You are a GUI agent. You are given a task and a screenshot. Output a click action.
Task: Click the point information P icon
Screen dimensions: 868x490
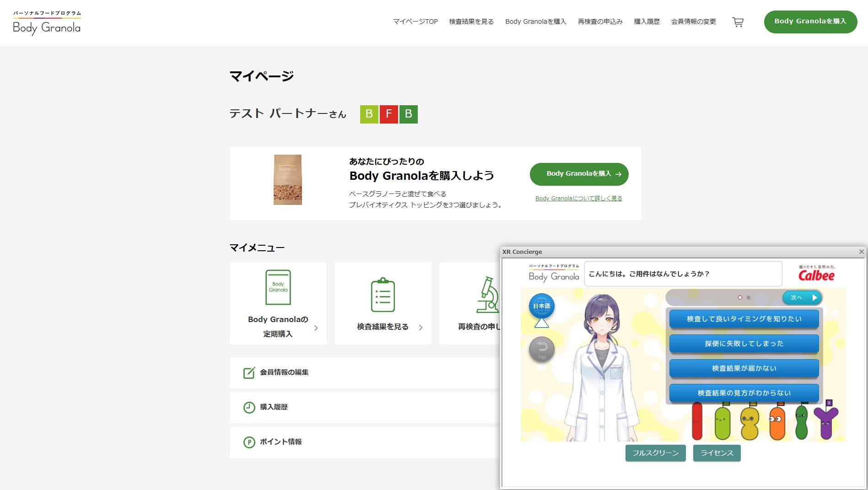249,442
